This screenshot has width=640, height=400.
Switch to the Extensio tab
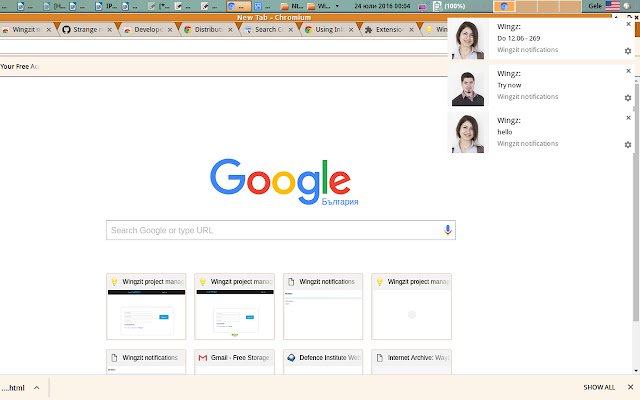(387, 30)
